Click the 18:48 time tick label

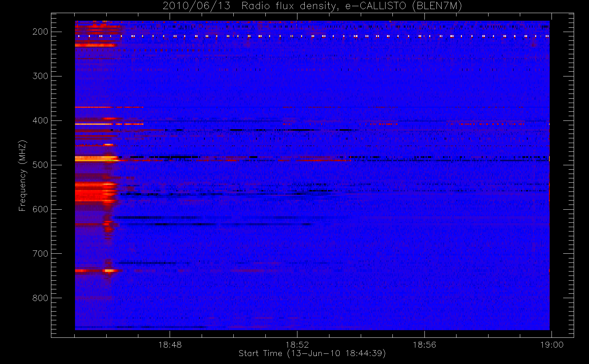(170, 345)
